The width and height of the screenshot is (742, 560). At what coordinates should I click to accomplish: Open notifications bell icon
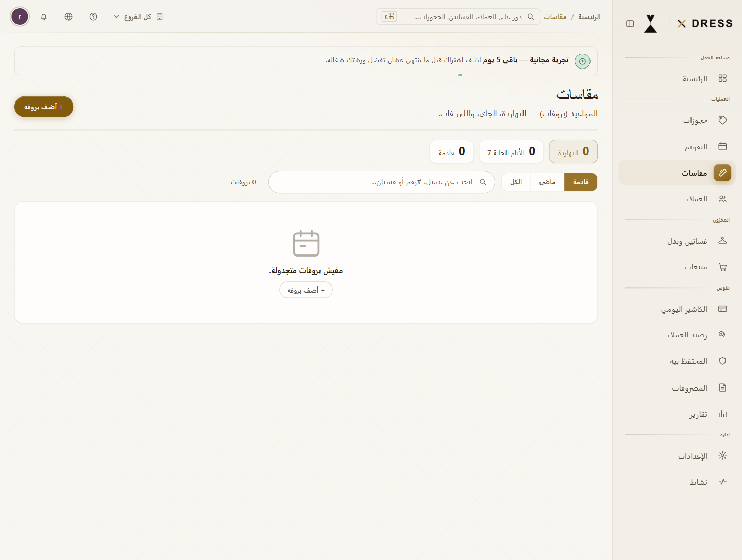(44, 16)
